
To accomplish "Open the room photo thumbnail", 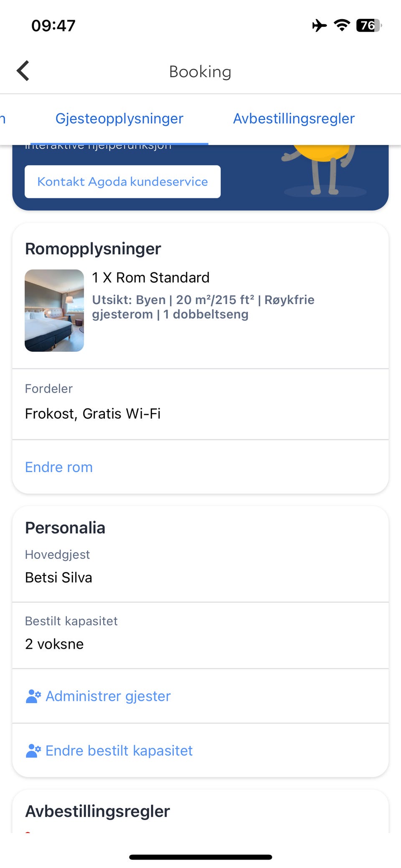I will (x=54, y=310).
